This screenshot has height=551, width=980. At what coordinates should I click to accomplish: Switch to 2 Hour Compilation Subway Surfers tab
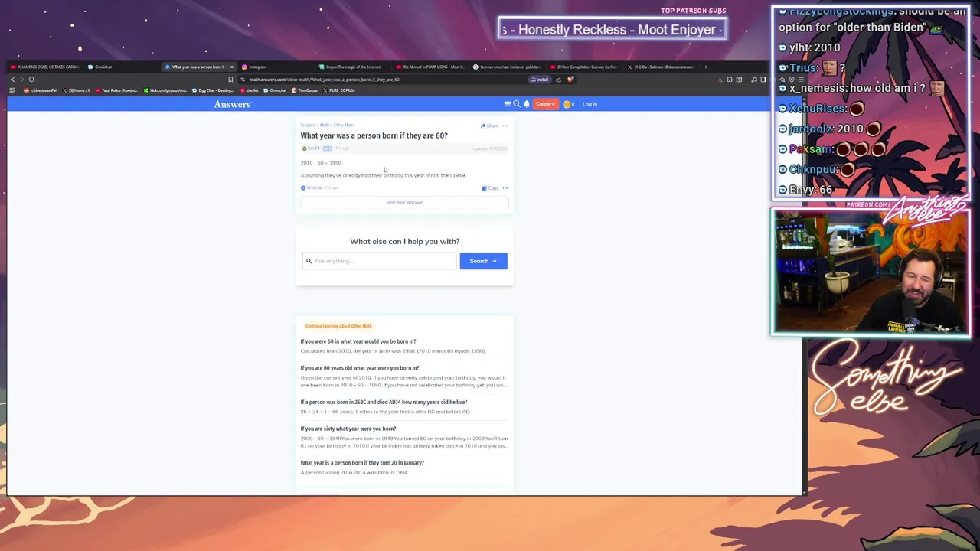[x=583, y=67]
